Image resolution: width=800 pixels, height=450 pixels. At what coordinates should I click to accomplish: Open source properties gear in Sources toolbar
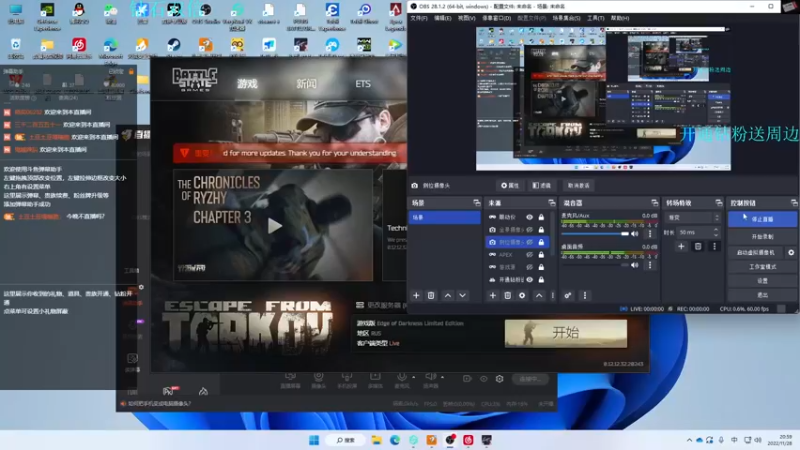pyautogui.click(x=522, y=295)
